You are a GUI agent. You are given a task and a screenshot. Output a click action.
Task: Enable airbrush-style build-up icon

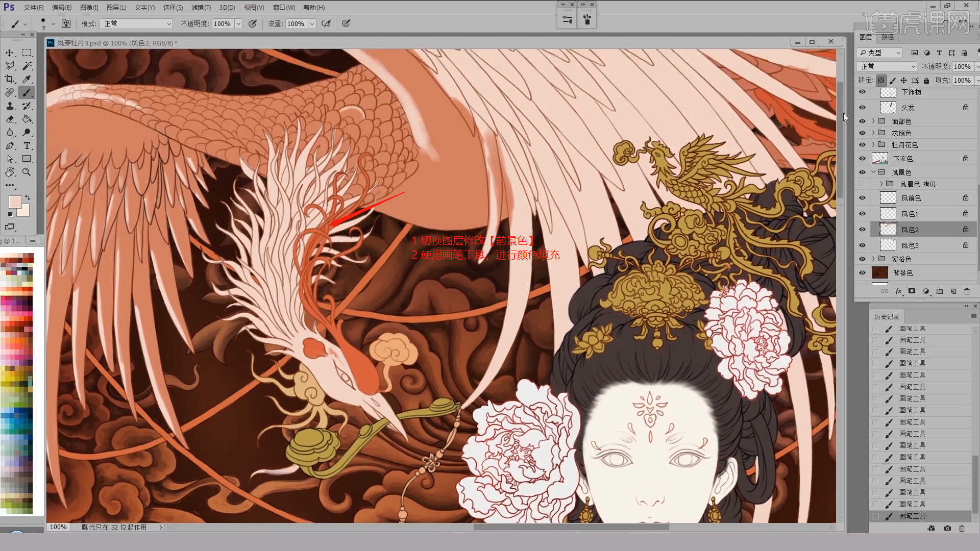point(326,23)
